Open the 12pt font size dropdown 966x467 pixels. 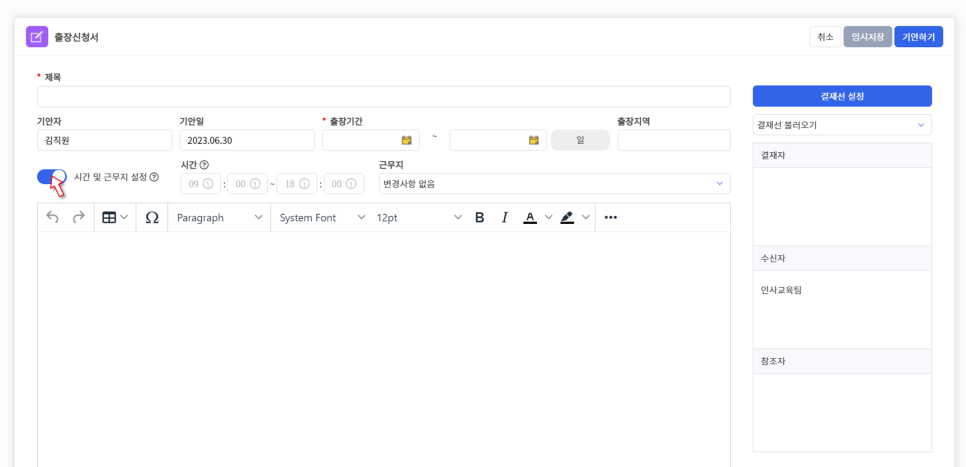(418, 217)
